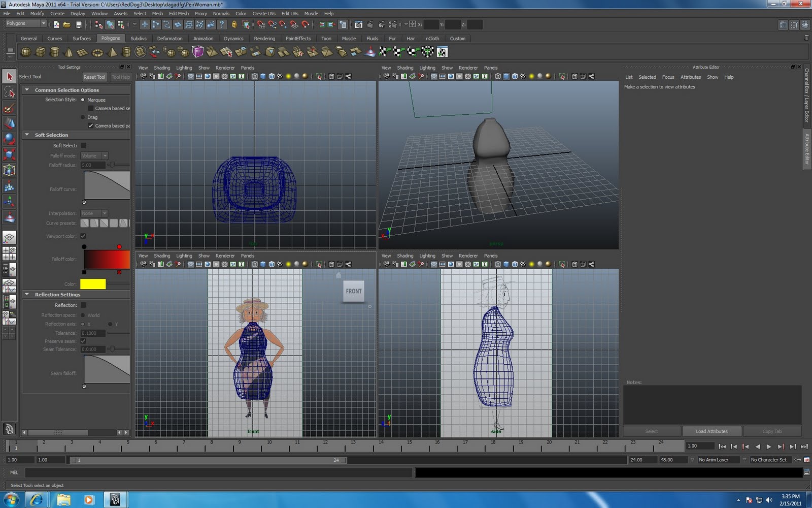The width and height of the screenshot is (812, 508).
Task: Choose the Lasso tool in toolbox
Action: [9, 92]
